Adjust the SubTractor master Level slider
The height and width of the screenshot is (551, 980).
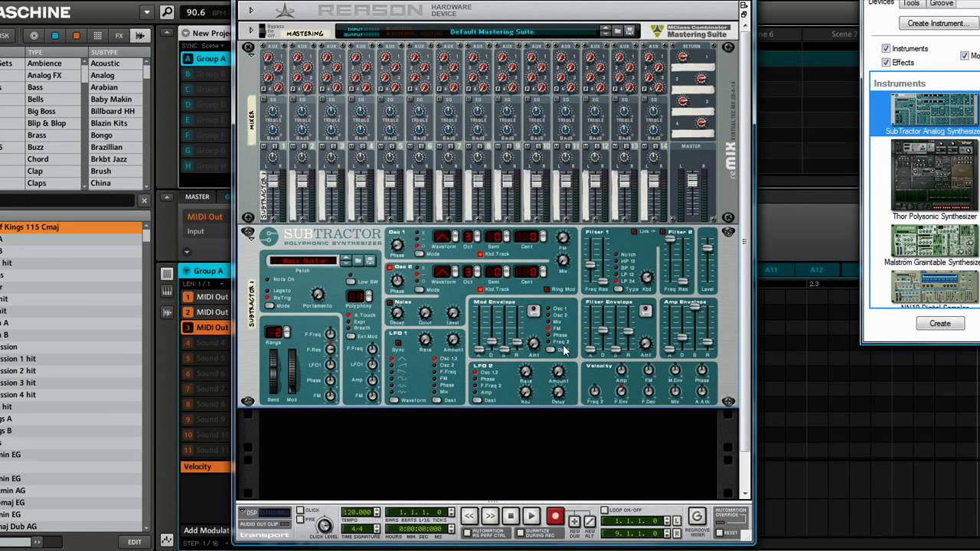(x=707, y=248)
